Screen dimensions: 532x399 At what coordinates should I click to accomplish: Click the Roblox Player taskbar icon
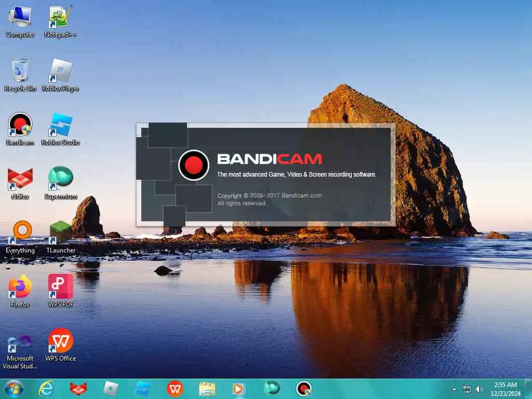coord(111,389)
